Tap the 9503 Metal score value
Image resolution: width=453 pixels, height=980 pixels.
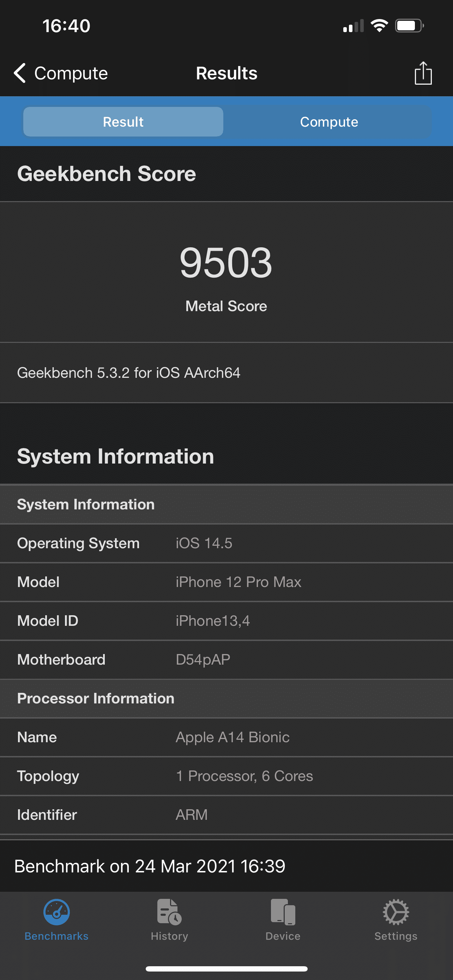click(226, 262)
